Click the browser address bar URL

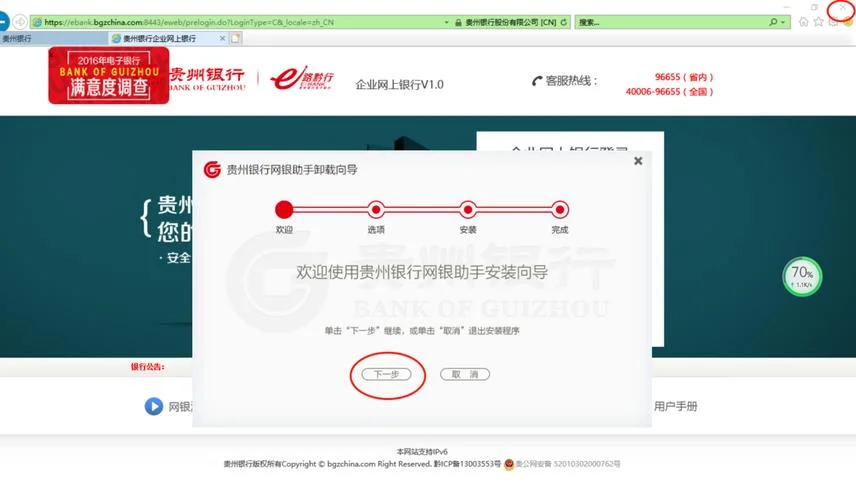tap(189, 22)
